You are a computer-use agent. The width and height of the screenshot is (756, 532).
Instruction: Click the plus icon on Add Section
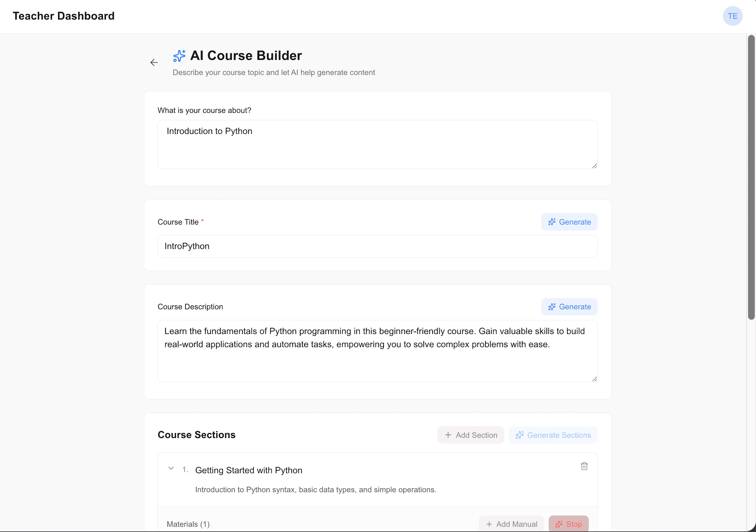(448, 435)
